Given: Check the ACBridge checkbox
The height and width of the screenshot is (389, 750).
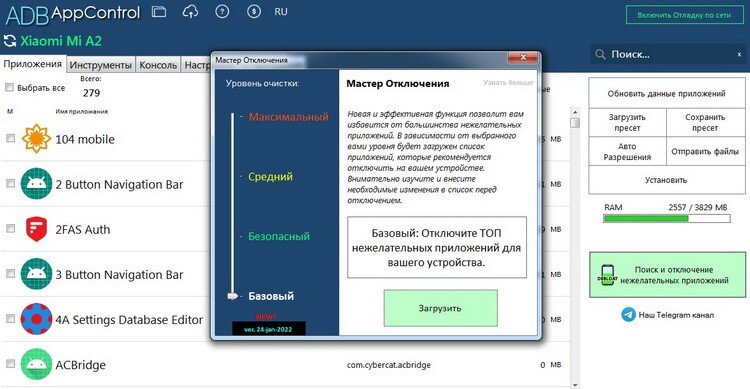Looking at the screenshot, I should pyautogui.click(x=10, y=364).
